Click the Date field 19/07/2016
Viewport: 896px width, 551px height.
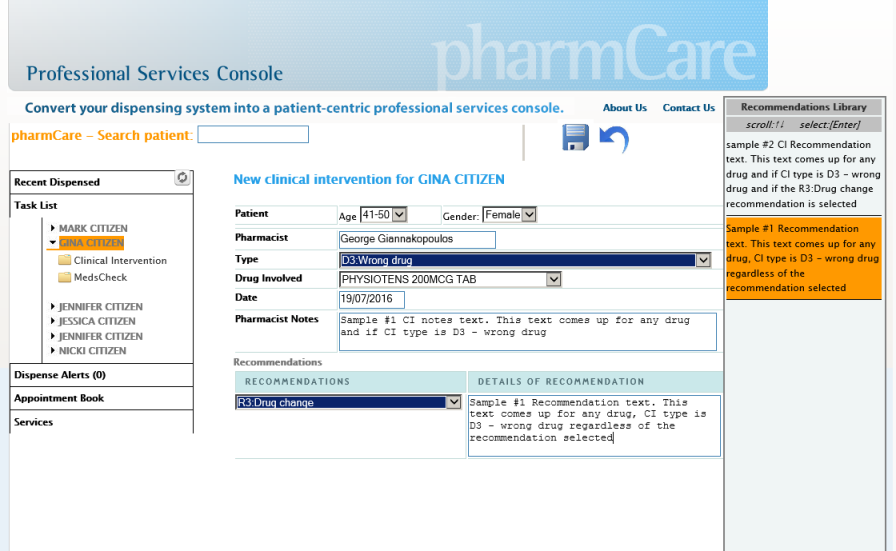pyautogui.click(x=371, y=300)
